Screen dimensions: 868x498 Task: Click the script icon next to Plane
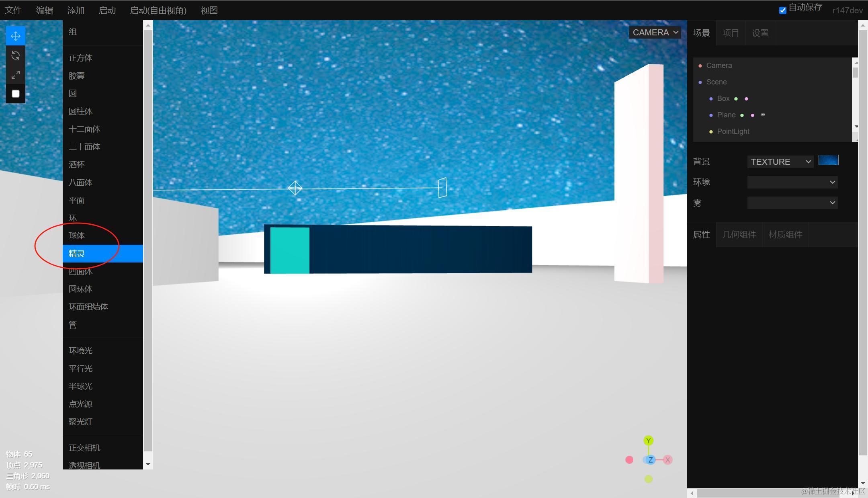tap(763, 115)
